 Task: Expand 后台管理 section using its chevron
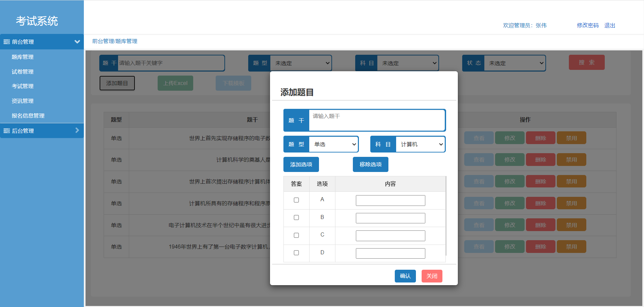click(x=77, y=130)
